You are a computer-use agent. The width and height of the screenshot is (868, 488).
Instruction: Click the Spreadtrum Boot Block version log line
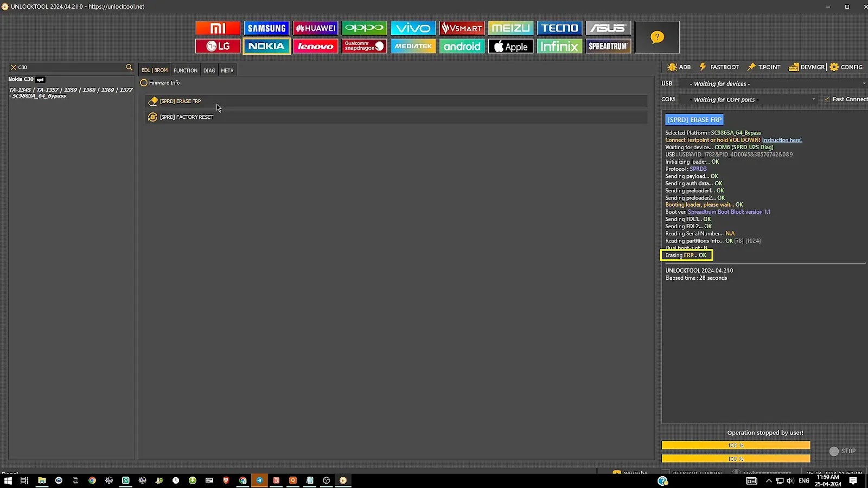coord(718,212)
